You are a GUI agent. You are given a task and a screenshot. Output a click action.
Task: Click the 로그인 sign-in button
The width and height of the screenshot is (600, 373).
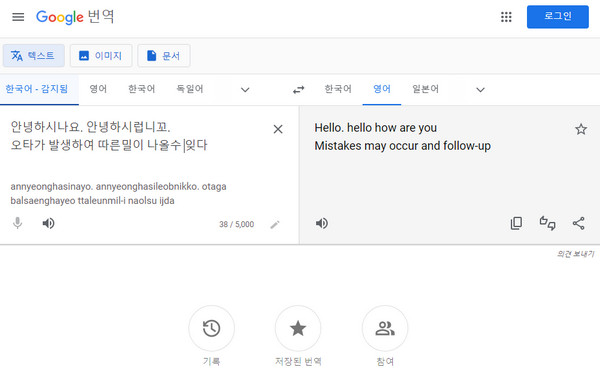click(x=558, y=16)
